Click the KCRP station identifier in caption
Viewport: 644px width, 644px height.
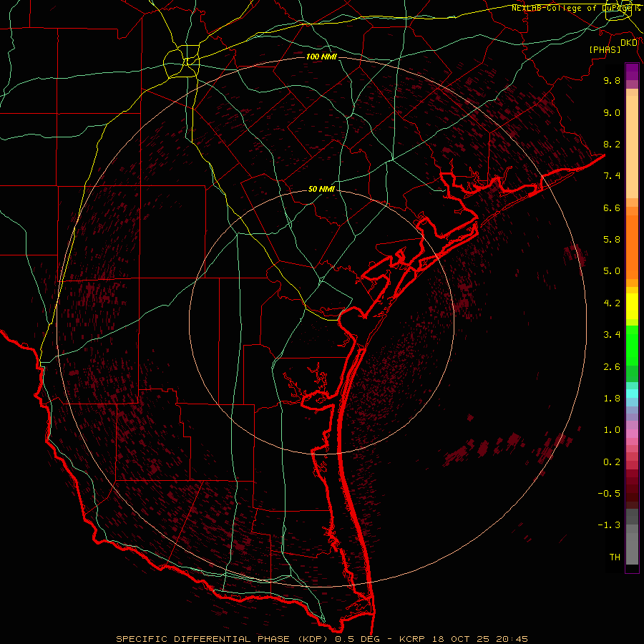tap(414, 639)
